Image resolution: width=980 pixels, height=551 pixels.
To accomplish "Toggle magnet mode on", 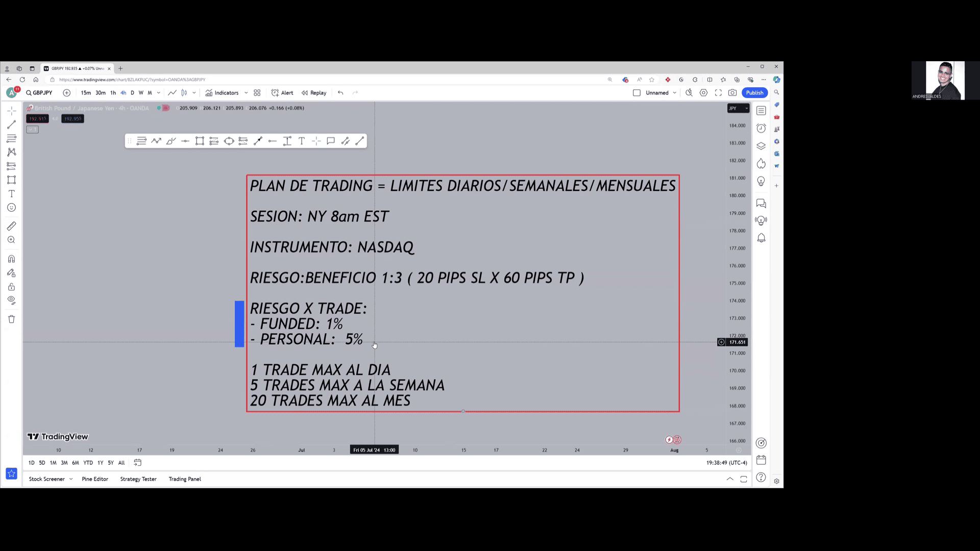I will tap(11, 259).
